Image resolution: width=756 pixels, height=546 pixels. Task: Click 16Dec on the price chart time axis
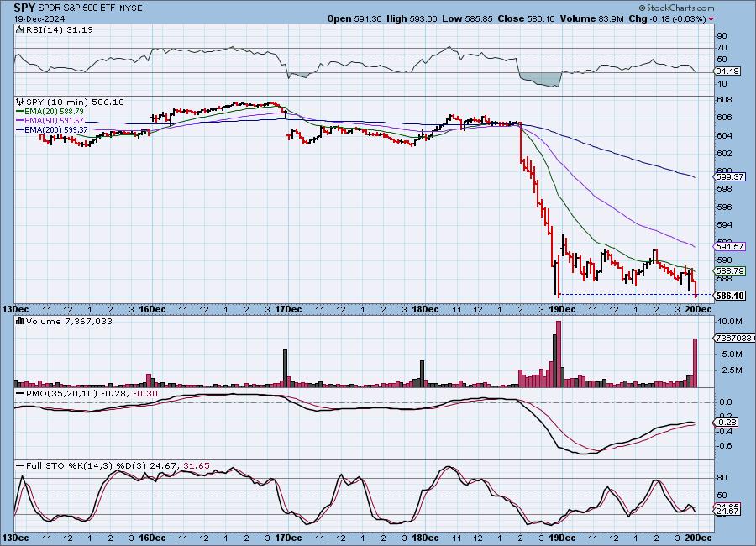click(152, 309)
